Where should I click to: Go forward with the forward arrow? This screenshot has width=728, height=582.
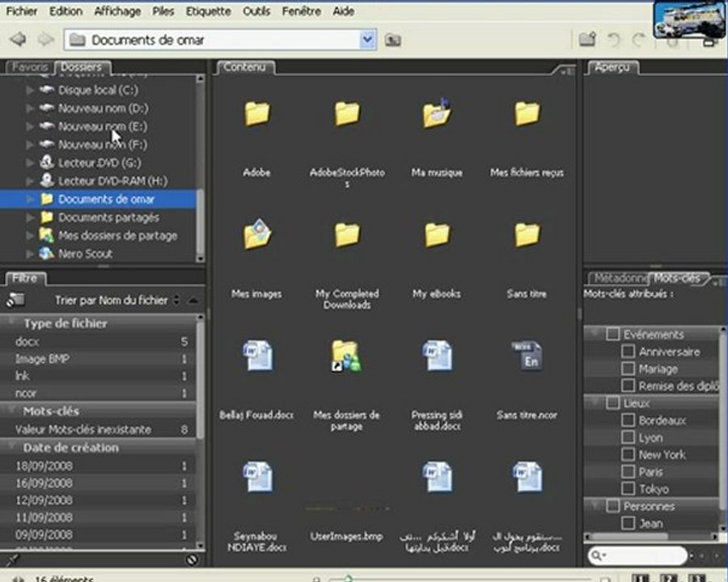point(45,40)
